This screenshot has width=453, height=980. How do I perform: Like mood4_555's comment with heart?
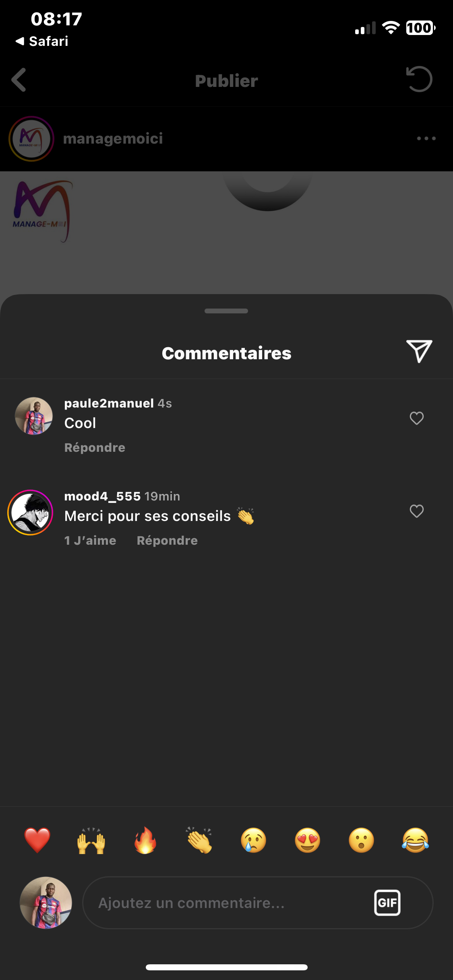point(416,511)
